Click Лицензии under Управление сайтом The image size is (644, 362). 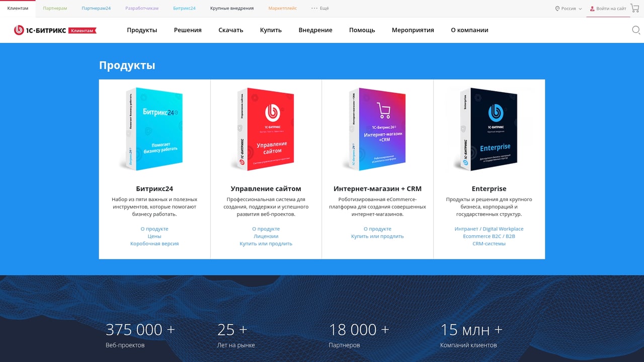pyautogui.click(x=266, y=236)
